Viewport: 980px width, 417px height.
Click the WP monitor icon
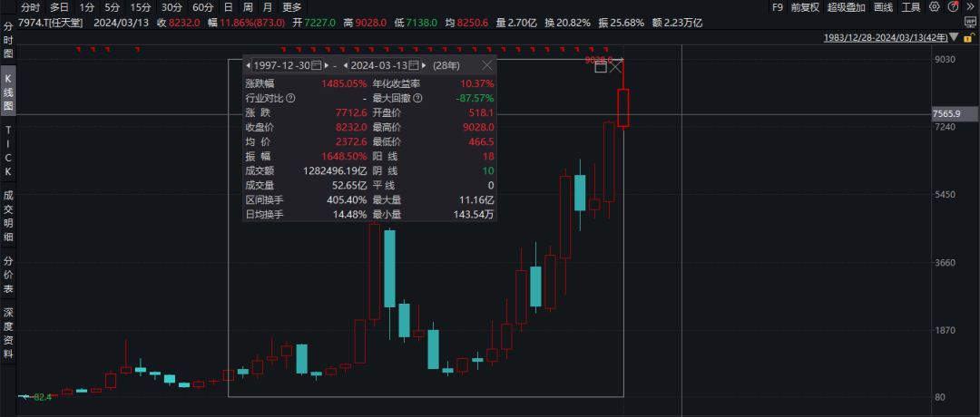pos(971,23)
